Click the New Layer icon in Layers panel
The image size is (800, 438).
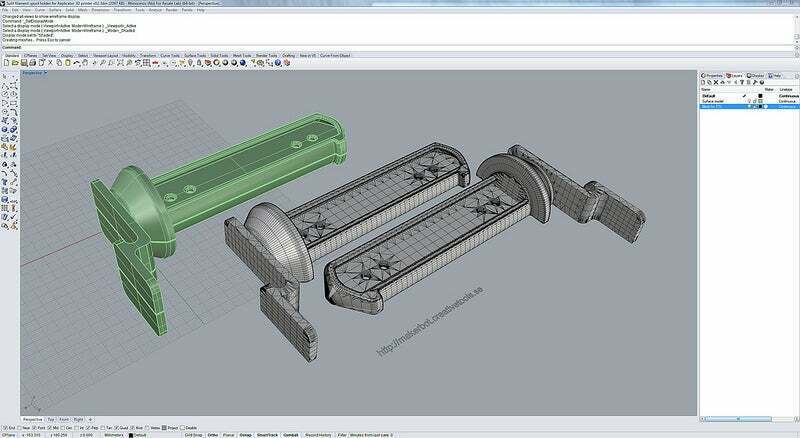[702, 82]
